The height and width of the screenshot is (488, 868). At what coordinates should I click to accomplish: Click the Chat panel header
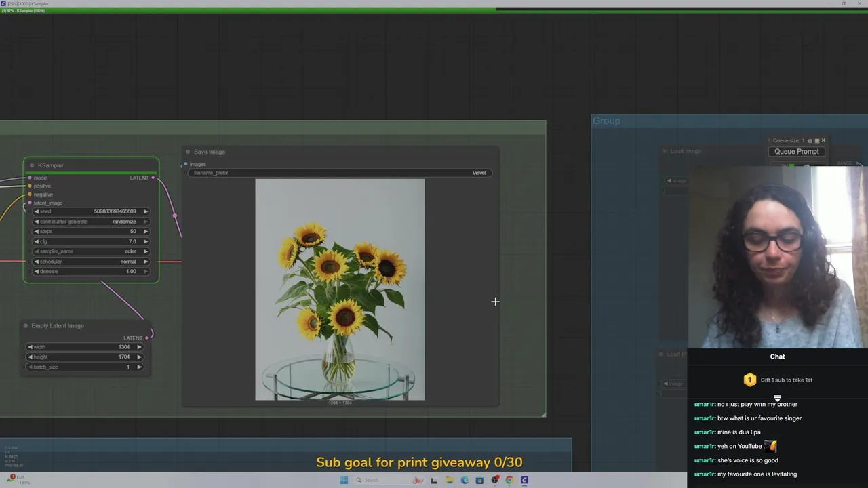[x=777, y=357]
